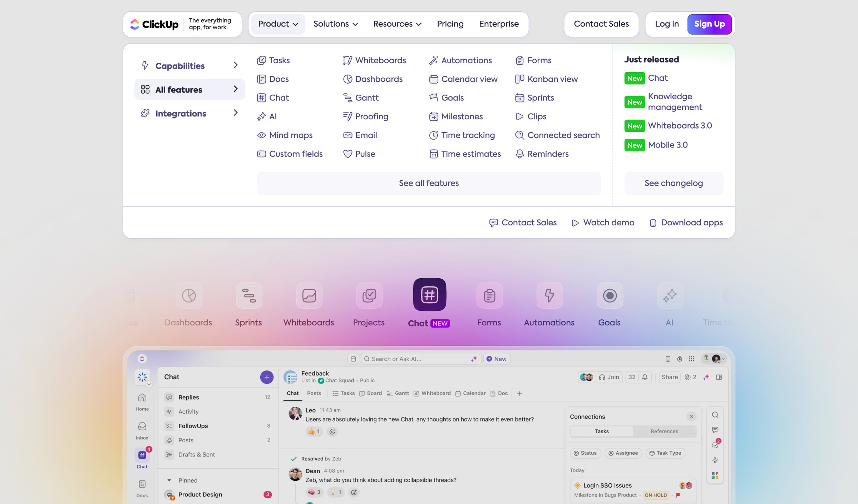Screen dimensions: 858x504
Task: Switch to the Gantt tab
Action: 398,393
